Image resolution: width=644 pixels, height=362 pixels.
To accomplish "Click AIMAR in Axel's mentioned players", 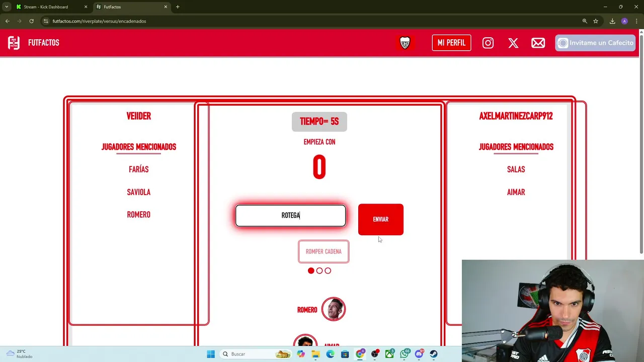I will click(x=516, y=192).
